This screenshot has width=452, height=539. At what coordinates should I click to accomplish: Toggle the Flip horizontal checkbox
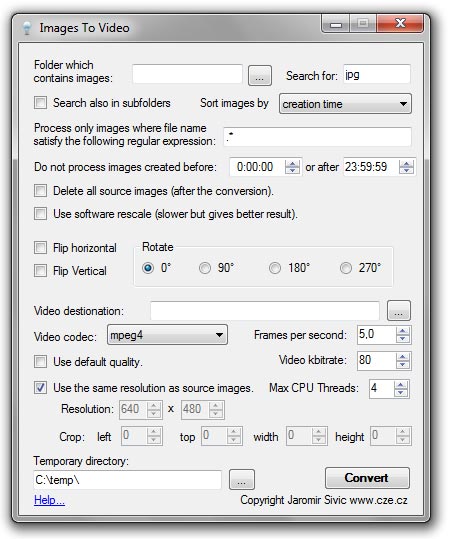41,248
